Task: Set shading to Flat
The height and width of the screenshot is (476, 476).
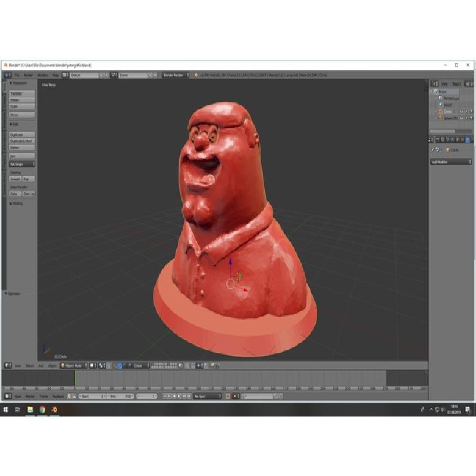Action: pyautogui.click(x=29, y=179)
